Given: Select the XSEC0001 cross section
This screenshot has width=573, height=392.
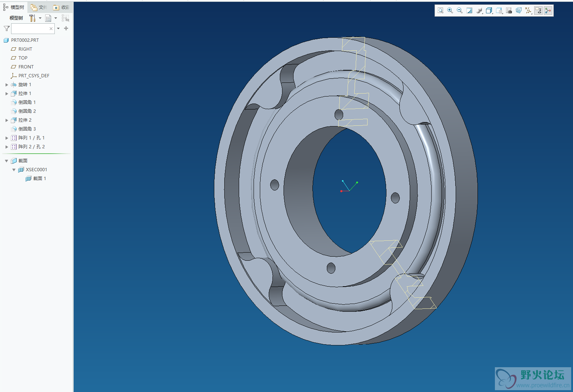Looking at the screenshot, I should (36, 170).
